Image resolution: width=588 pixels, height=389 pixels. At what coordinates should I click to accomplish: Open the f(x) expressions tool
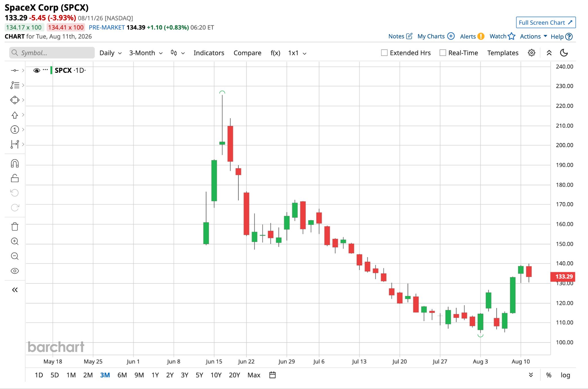275,53
